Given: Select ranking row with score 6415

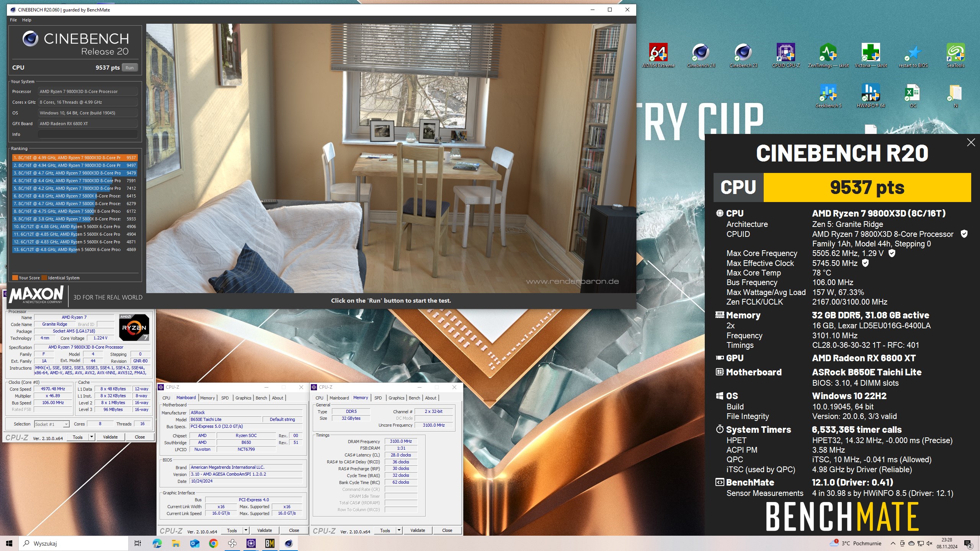Looking at the screenshot, I should (x=75, y=196).
